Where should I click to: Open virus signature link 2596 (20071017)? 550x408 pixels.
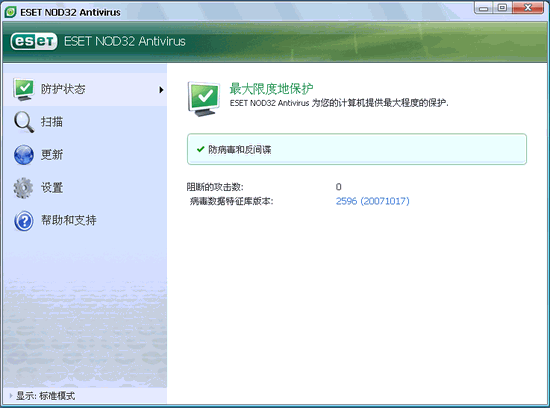(x=373, y=201)
